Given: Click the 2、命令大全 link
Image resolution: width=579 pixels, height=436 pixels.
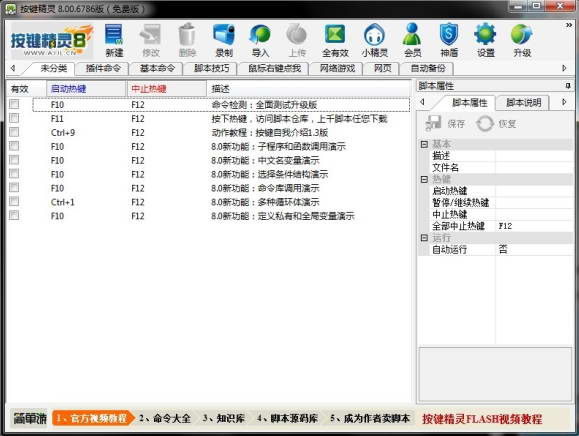Looking at the screenshot, I should point(165,418).
